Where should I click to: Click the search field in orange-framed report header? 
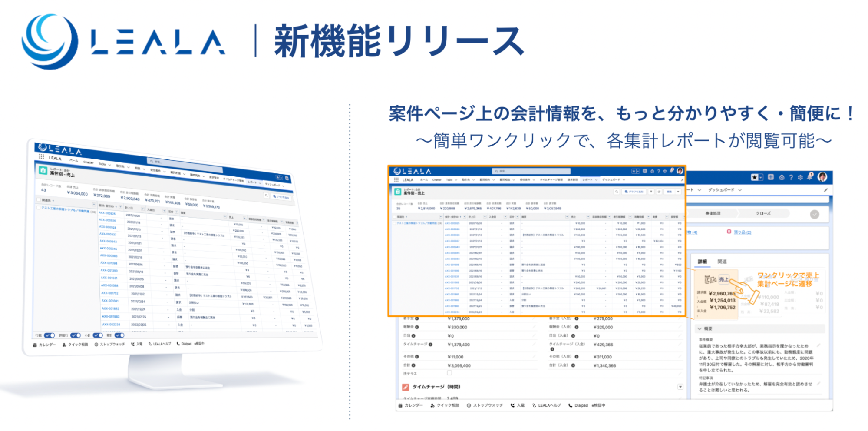tap(531, 171)
